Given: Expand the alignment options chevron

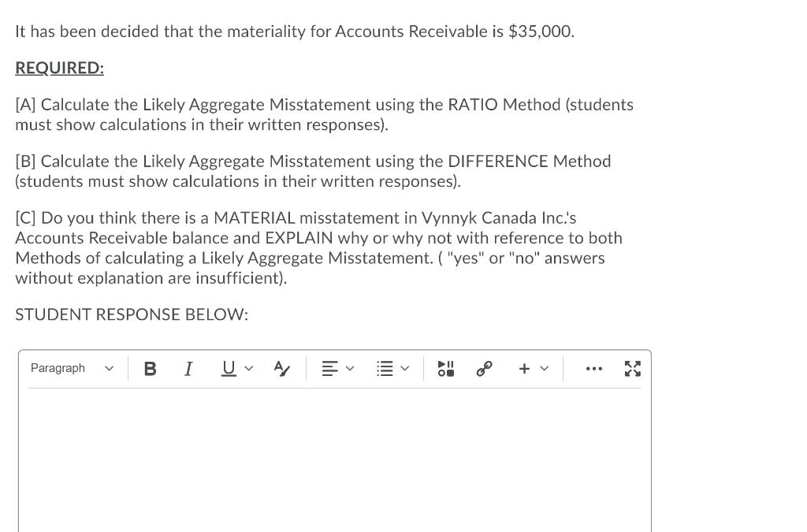Looking at the screenshot, I should coord(350,368).
